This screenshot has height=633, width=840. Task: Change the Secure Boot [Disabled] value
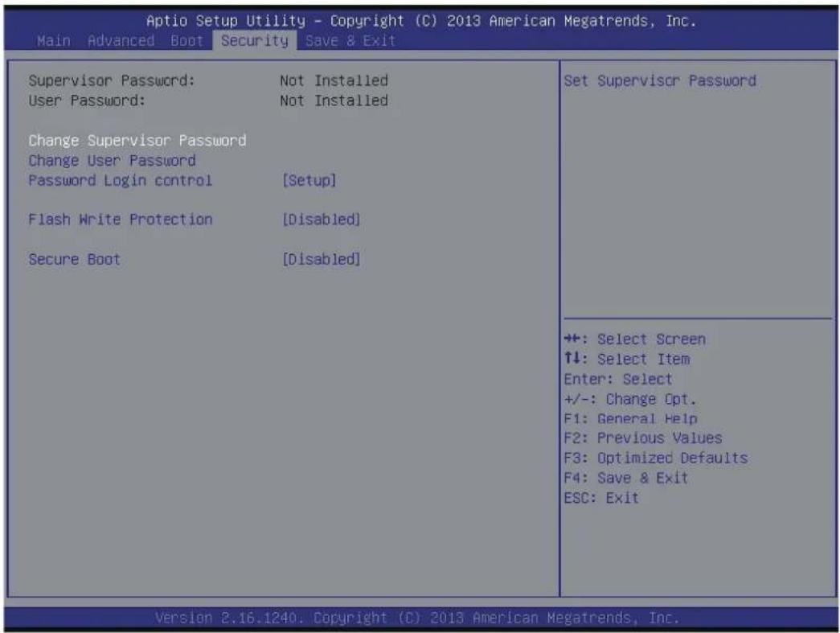(x=322, y=259)
